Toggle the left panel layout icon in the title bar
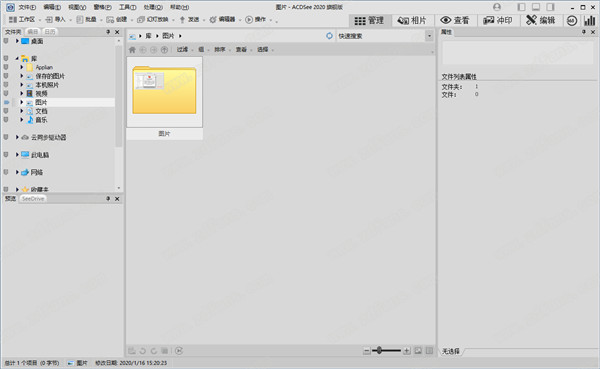This screenshot has width=600, height=369. coord(521,7)
